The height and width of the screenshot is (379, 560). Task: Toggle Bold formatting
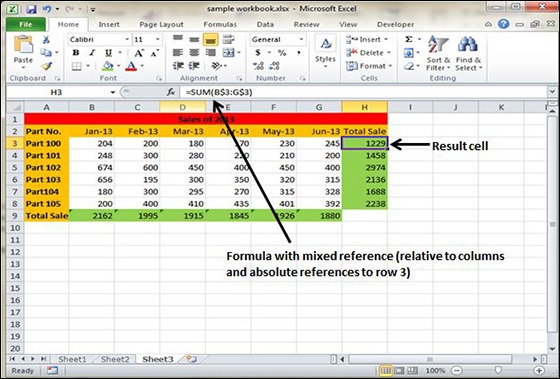(x=76, y=53)
